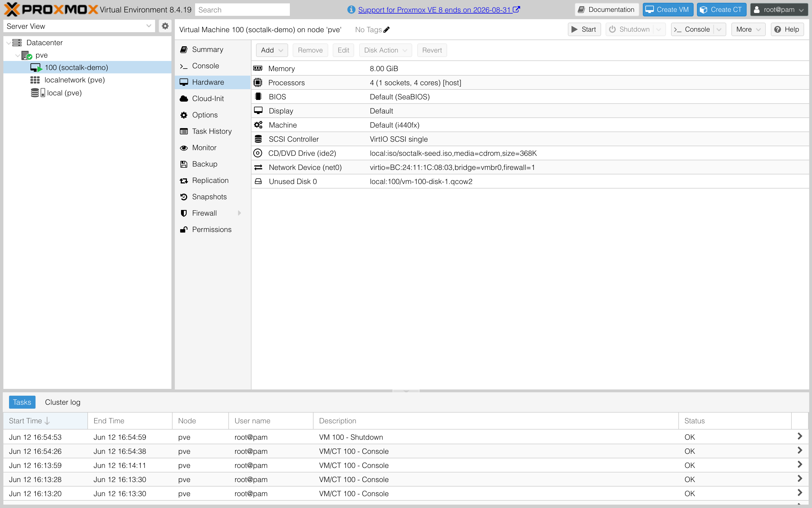Sort by the Start Time column
This screenshot has height=508, width=812.
(45, 421)
